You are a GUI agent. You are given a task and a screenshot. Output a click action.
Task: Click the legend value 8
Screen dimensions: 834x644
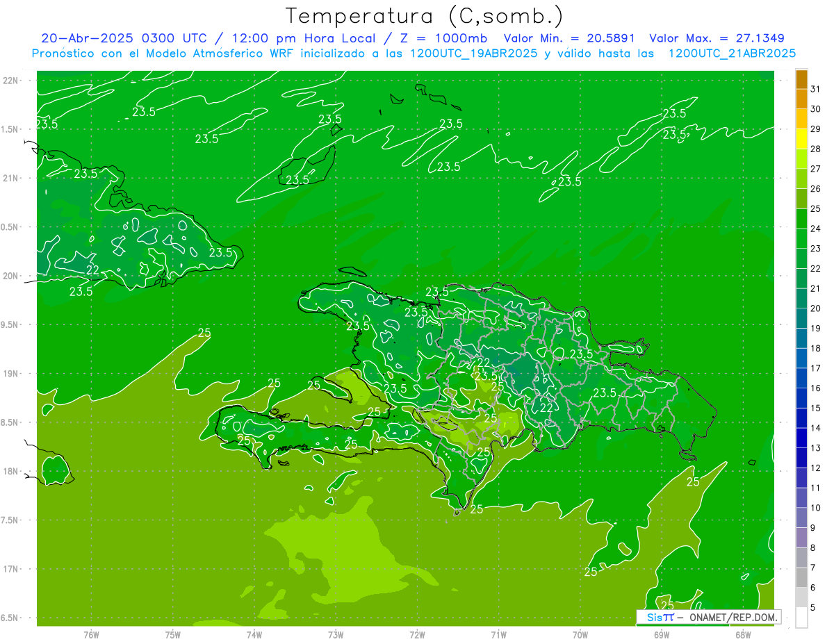click(x=813, y=548)
